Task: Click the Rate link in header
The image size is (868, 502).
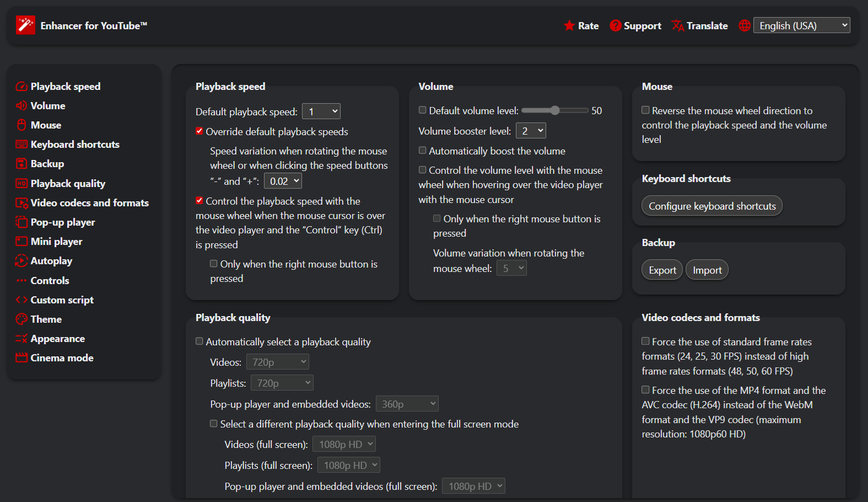Action: pyautogui.click(x=589, y=26)
